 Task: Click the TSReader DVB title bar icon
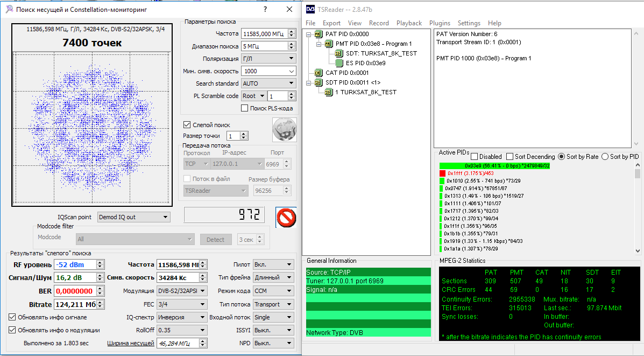pos(310,10)
